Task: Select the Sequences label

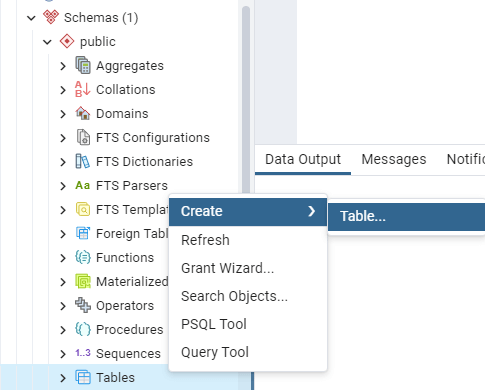Action: click(128, 354)
